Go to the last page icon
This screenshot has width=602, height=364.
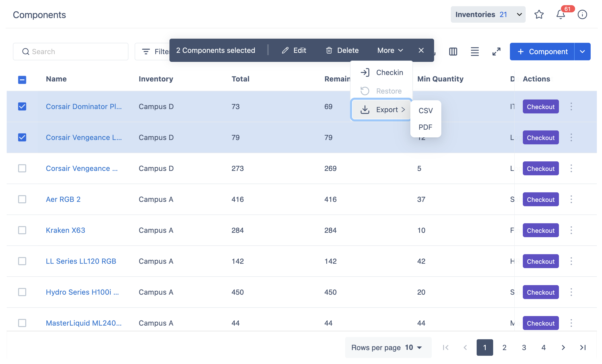(x=583, y=348)
